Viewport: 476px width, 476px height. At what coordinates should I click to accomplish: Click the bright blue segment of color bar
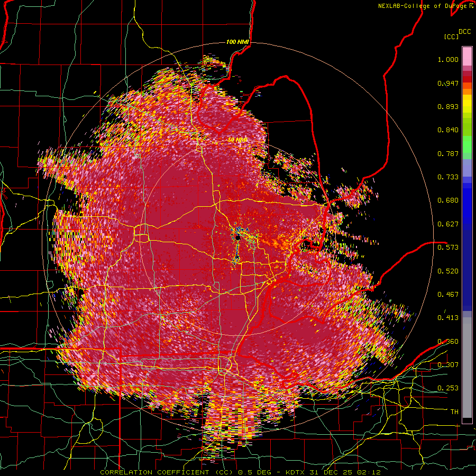click(x=467, y=204)
